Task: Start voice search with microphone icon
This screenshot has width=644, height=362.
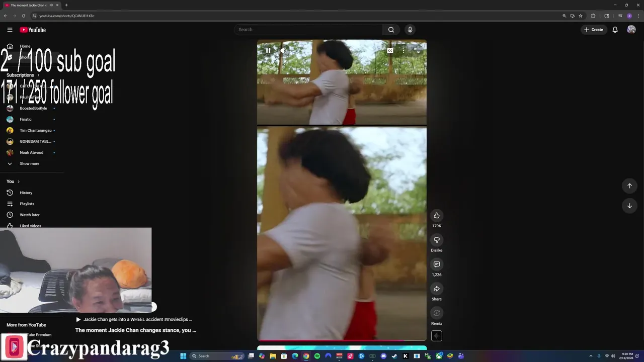Action: pyautogui.click(x=410, y=30)
